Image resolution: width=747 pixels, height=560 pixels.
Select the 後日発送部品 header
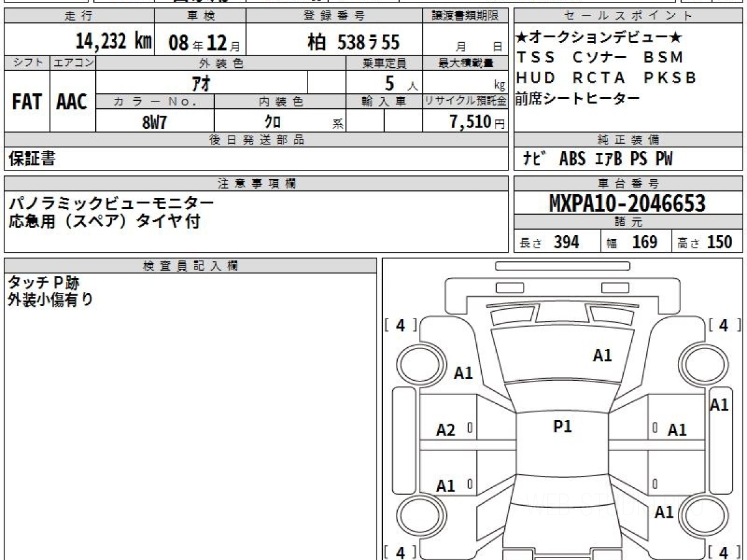point(256,140)
